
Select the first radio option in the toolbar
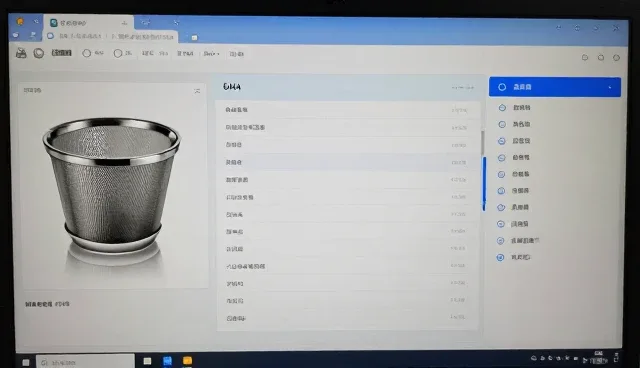87,53
